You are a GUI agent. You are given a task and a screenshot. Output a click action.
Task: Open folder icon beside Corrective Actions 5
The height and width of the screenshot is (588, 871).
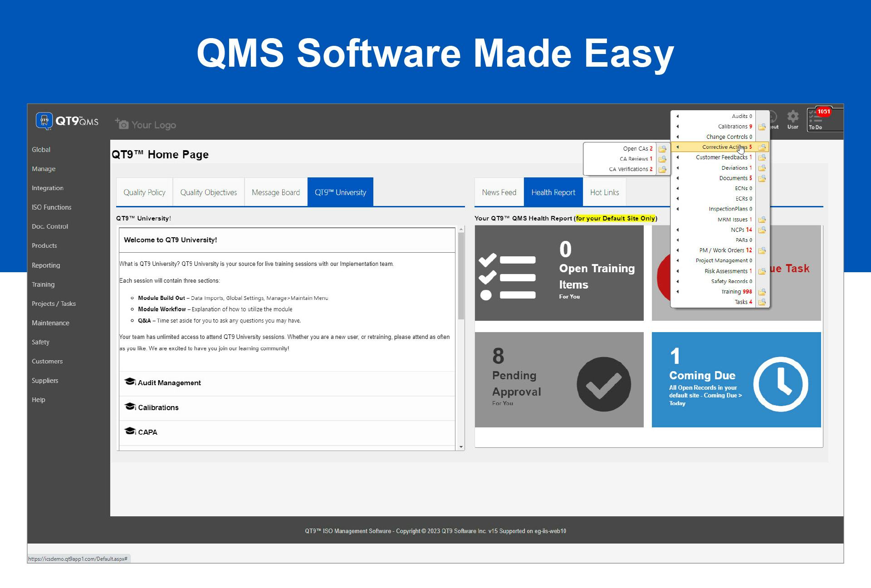click(x=762, y=147)
